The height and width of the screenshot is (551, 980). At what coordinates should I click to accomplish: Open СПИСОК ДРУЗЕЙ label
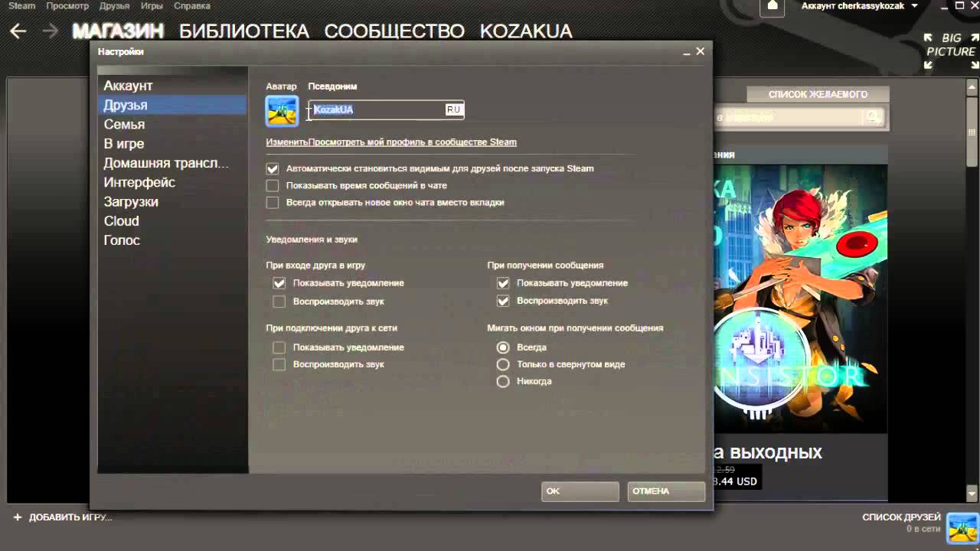(901, 517)
